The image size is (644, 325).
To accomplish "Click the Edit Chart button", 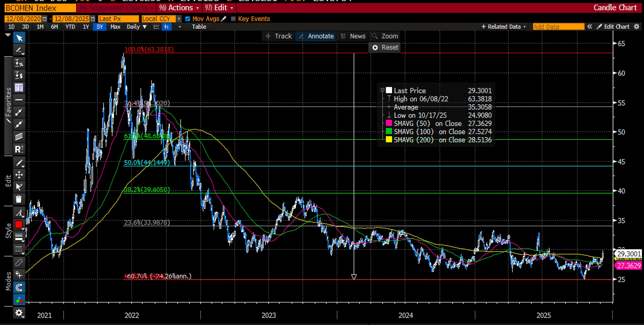I will click(x=613, y=27).
